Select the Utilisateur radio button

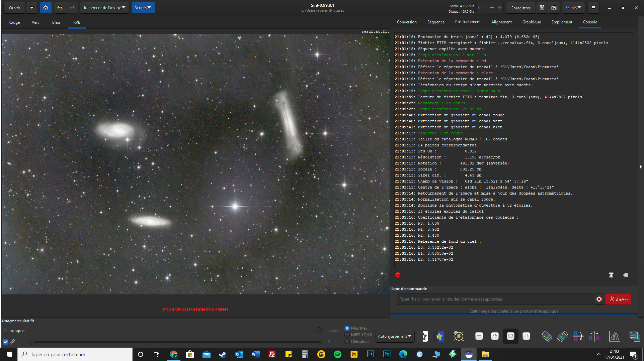click(347, 342)
